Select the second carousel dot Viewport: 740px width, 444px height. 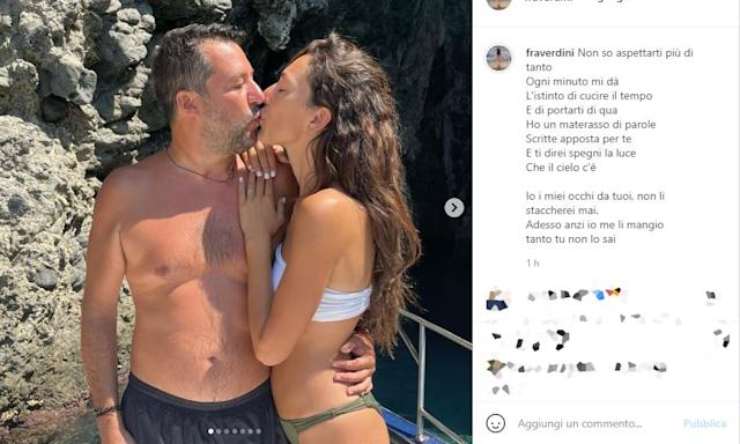coord(219,431)
